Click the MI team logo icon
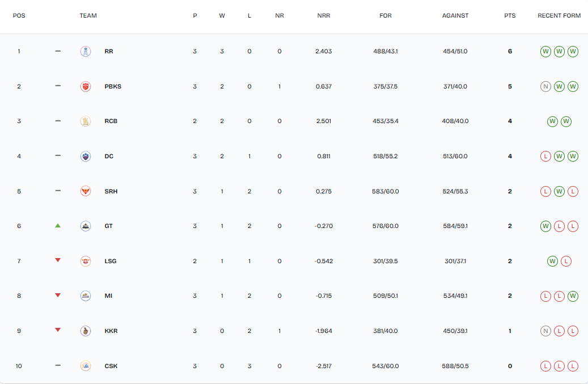 (x=86, y=296)
